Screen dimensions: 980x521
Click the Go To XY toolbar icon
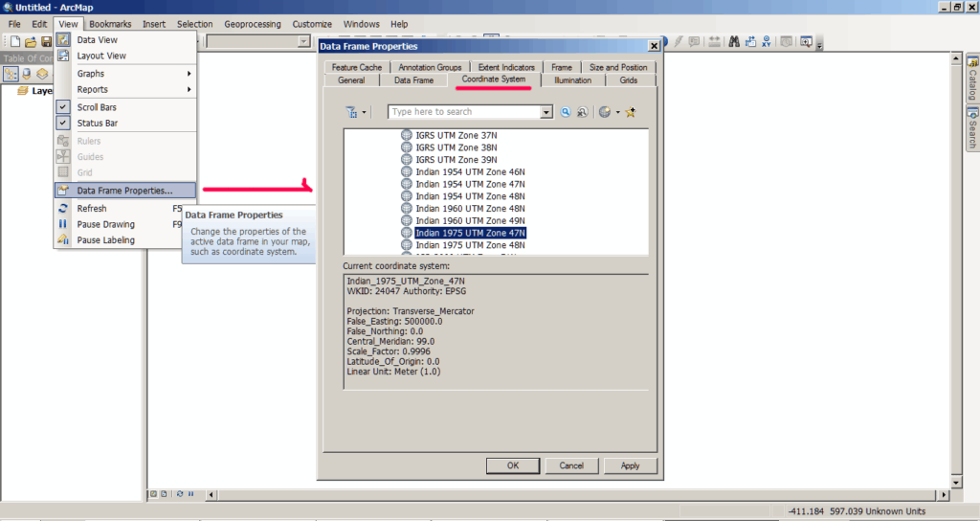pos(766,42)
